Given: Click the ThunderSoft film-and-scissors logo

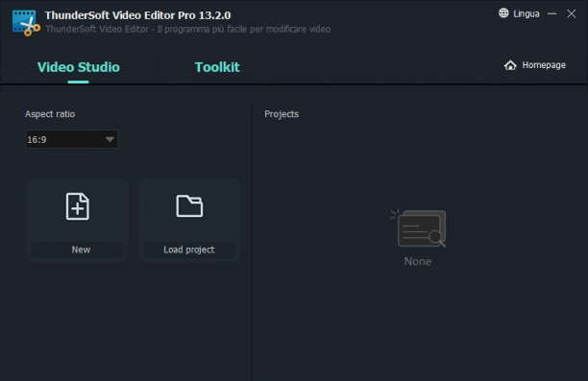Looking at the screenshot, I should click(x=26, y=23).
